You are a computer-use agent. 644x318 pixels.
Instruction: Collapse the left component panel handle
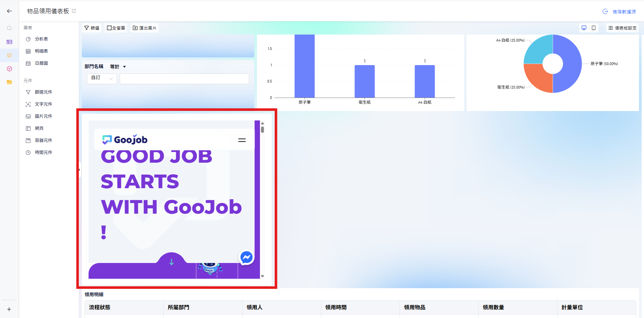tap(79, 170)
